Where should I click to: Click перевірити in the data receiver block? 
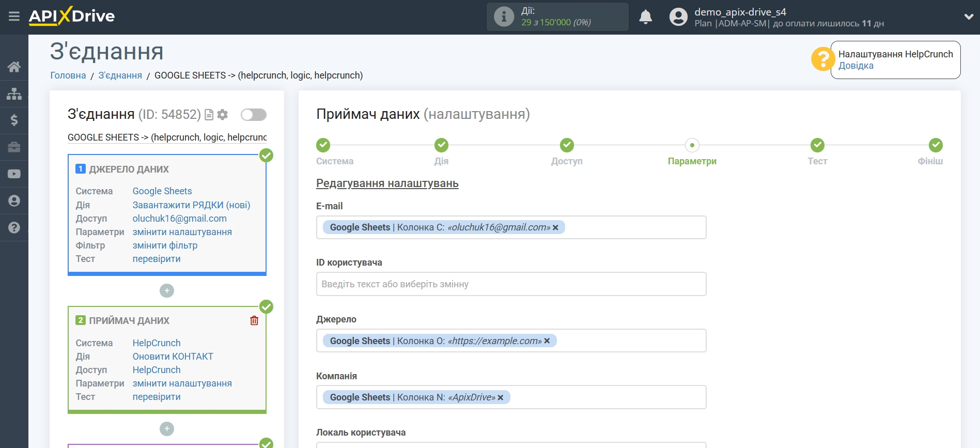pyautogui.click(x=157, y=397)
